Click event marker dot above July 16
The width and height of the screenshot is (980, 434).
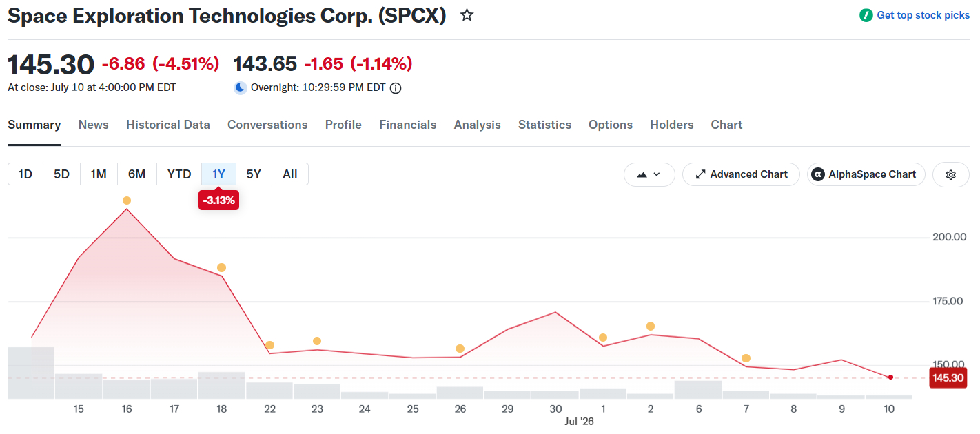[x=127, y=200]
